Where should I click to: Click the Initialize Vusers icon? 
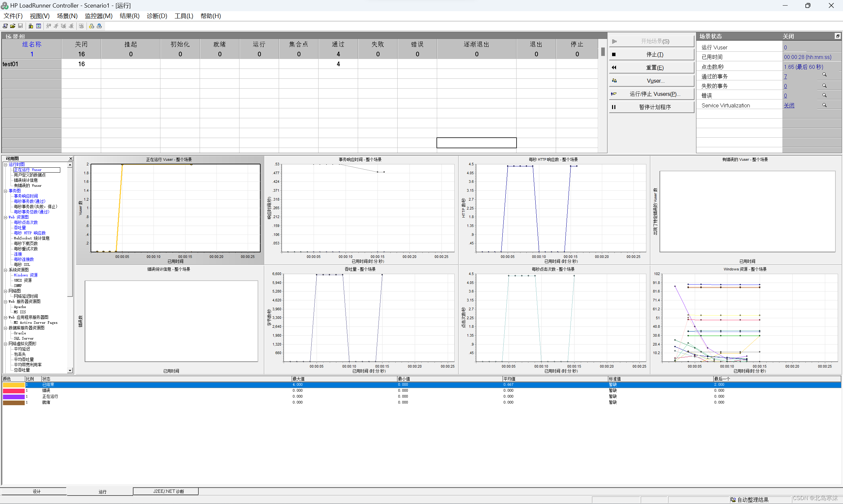pyautogui.click(x=48, y=26)
